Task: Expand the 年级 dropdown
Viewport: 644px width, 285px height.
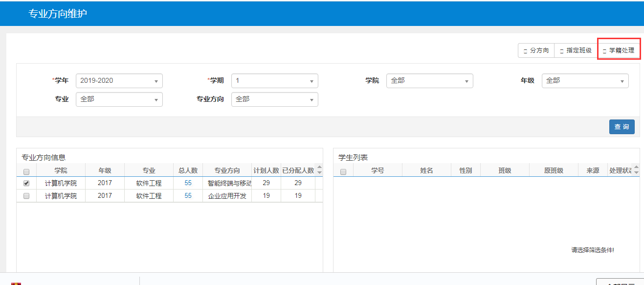Action: coord(585,81)
